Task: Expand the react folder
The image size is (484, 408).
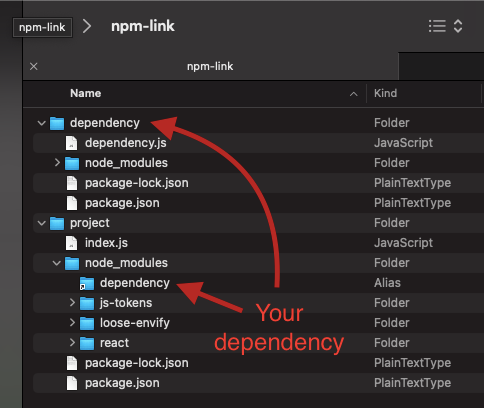Action: [x=72, y=343]
